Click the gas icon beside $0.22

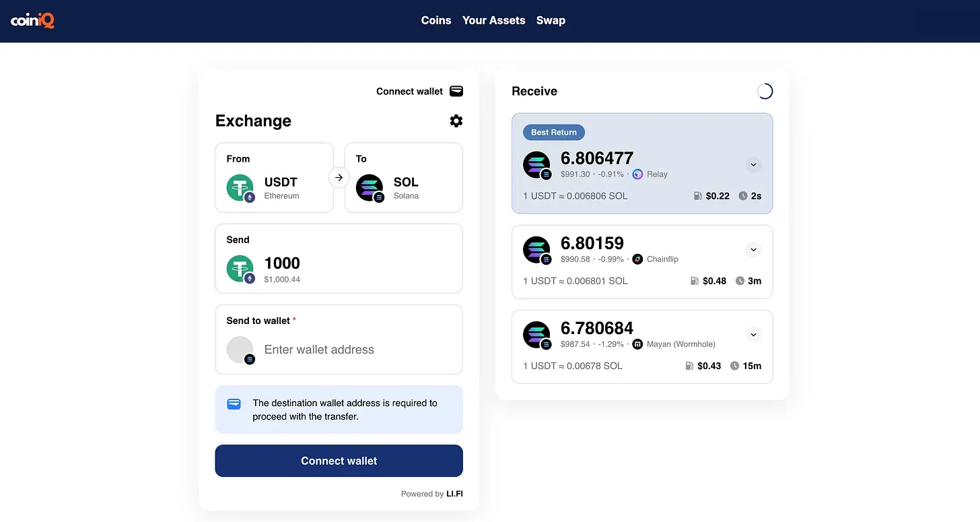coord(698,196)
